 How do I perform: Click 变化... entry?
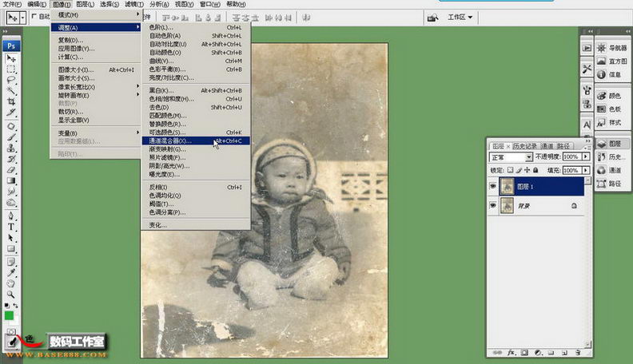pos(196,225)
